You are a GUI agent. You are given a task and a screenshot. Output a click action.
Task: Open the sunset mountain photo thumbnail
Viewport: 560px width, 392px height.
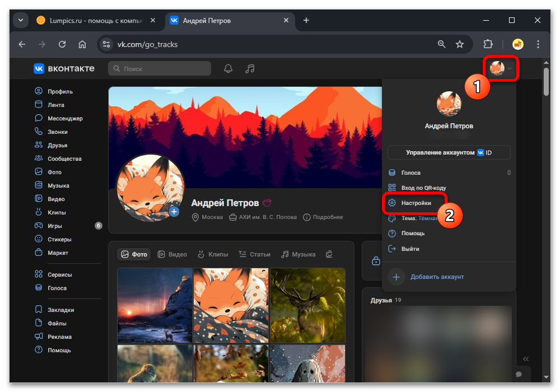(x=155, y=305)
